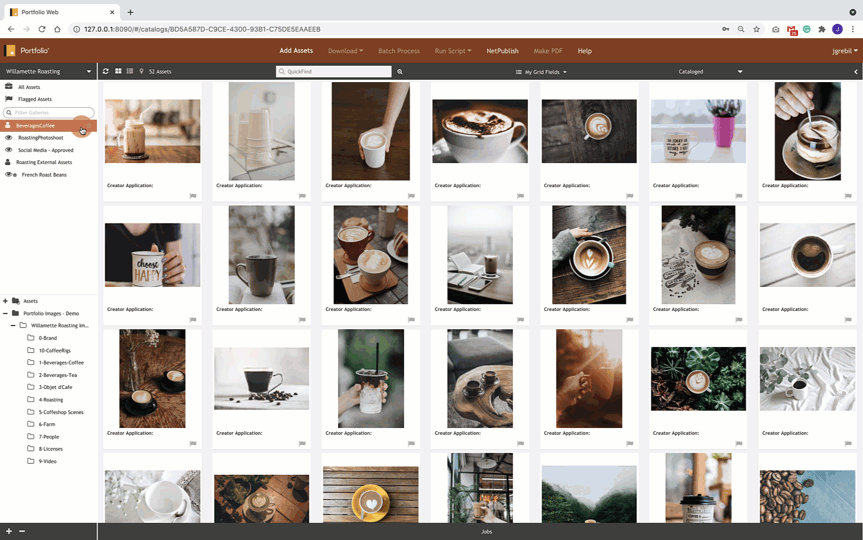Click Make PDF in the top menu
This screenshot has width=863, height=540.
548,51
